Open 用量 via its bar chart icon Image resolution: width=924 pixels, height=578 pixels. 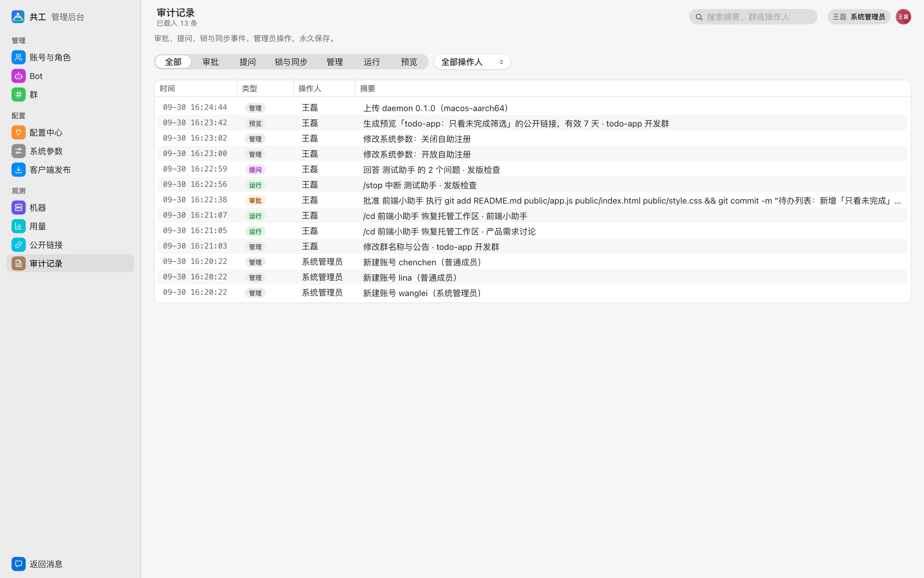(x=18, y=226)
